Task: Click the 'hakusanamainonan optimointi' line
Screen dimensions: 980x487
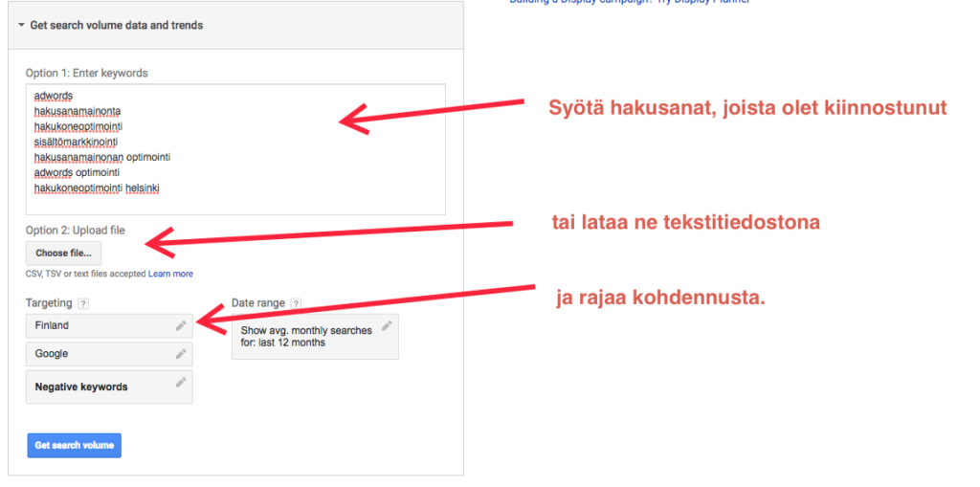Action: (102, 157)
